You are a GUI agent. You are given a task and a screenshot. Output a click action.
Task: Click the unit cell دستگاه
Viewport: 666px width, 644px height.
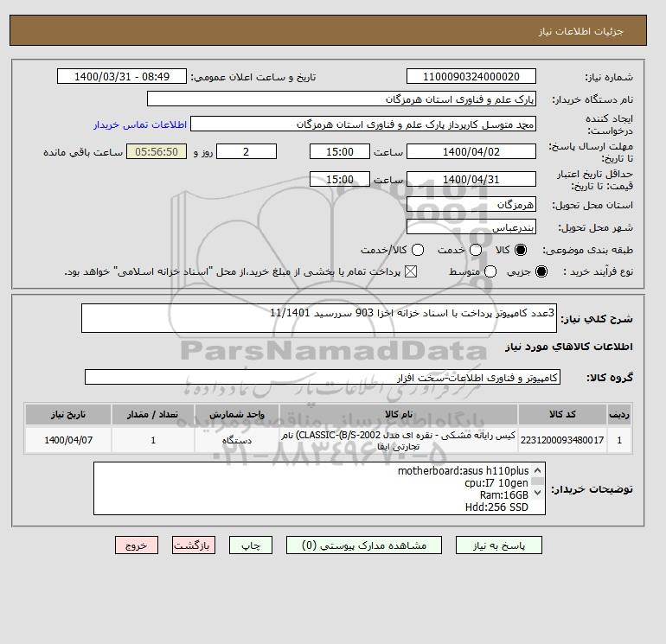[237, 440]
